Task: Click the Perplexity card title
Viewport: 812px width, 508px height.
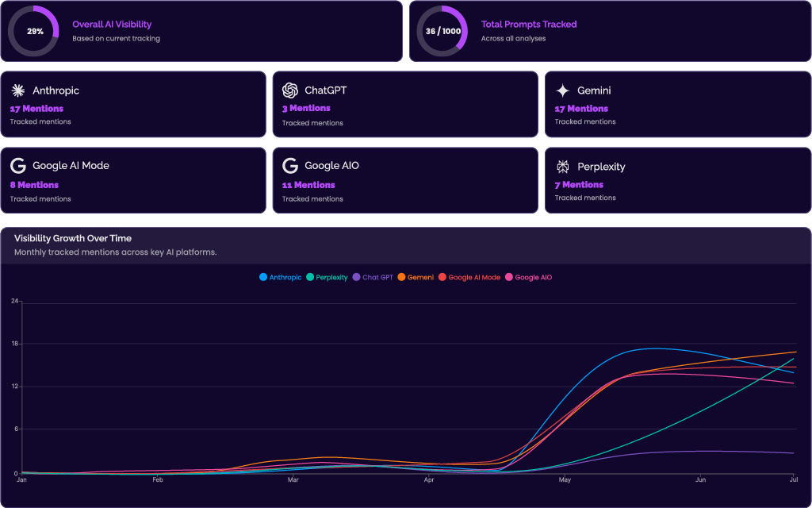Action: 601,167
